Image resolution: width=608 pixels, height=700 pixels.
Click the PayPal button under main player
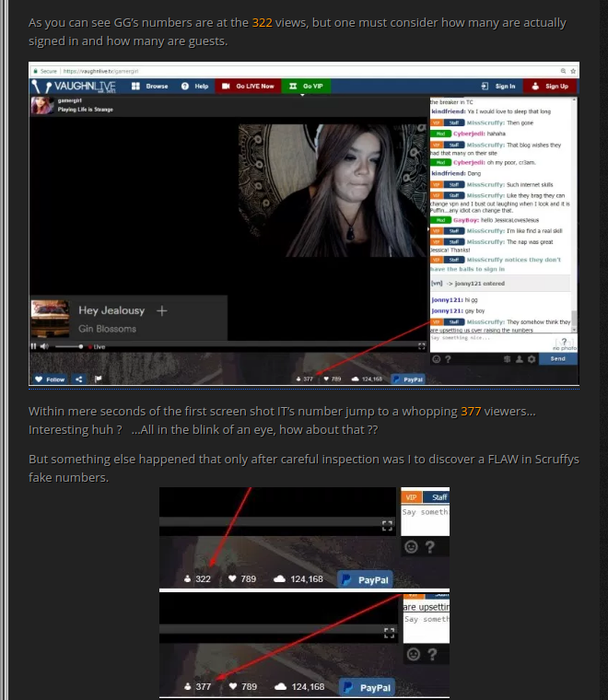(408, 379)
